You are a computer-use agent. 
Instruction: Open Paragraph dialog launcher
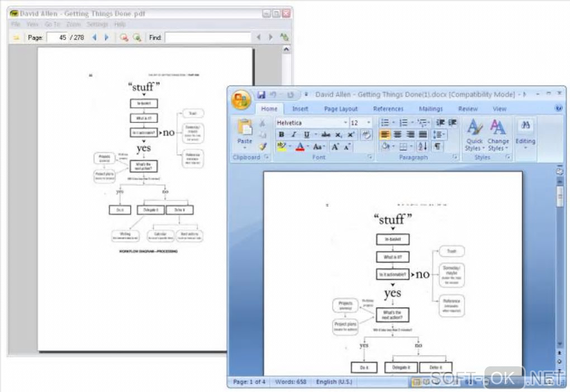(455, 157)
